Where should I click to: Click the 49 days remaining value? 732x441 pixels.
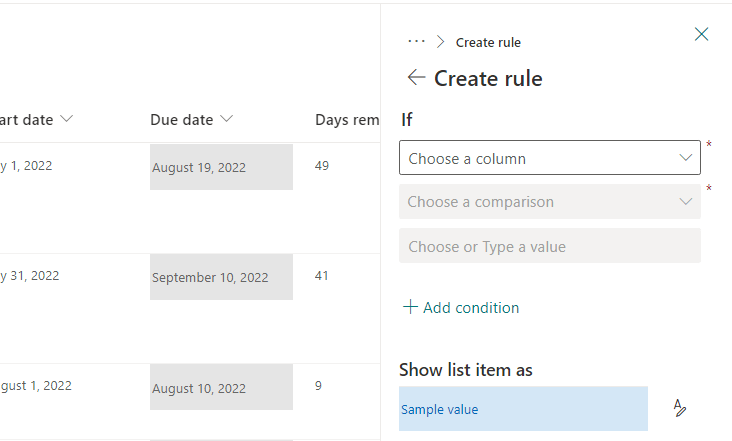(x=322, y=166)
